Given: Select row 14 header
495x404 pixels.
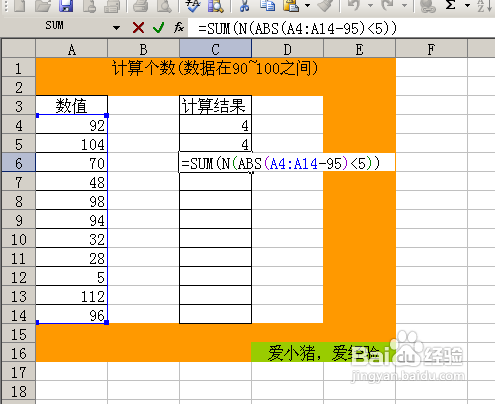Looking at the screenshot, I should 19,315.
